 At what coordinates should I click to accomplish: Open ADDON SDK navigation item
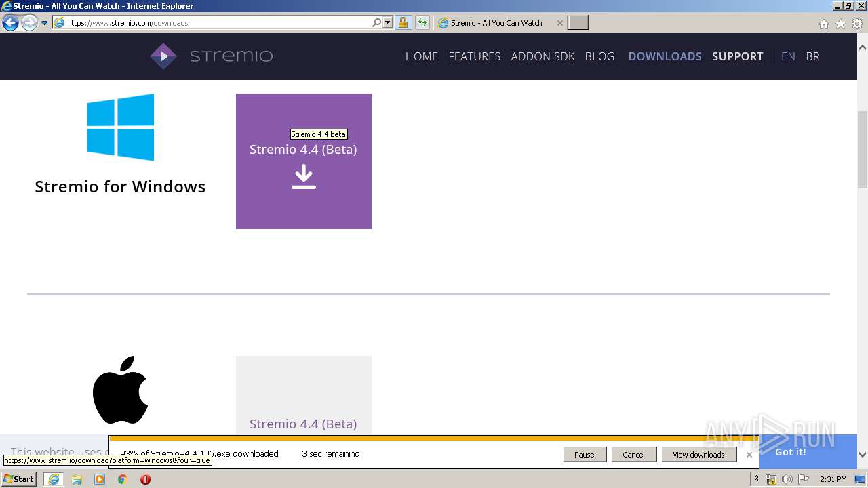click(x=542, y=56)
